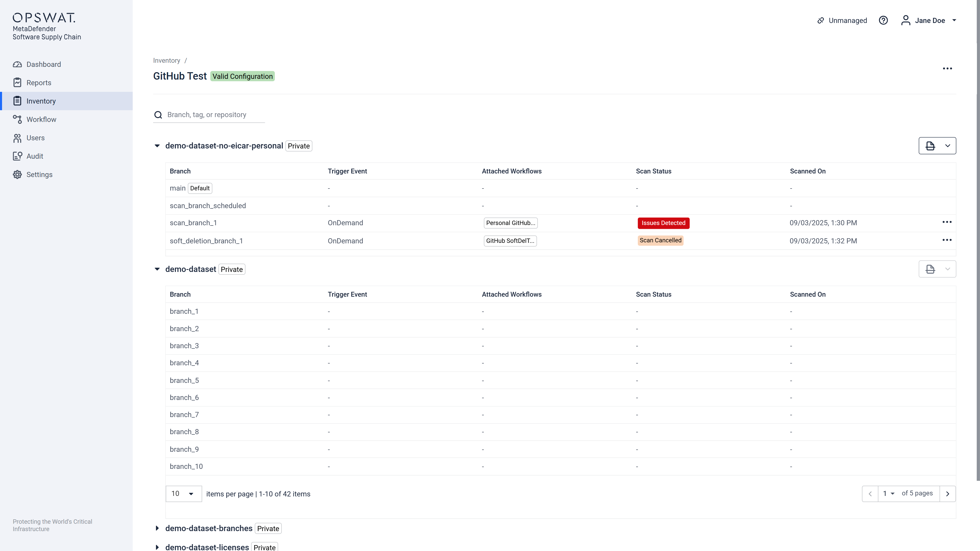Open help via question mark icon
Image resolution: width=980 pixels, height=551 pixels.
(x=883, y=20)
